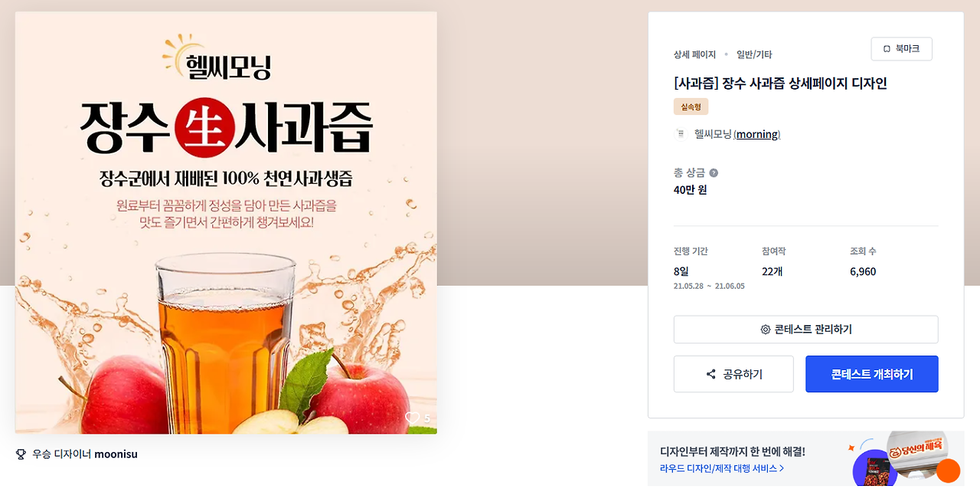The width and height of the screenshot is (980, 492).
Task: Click the 콘테스트 개최하기 blue button
Action: 871,374
